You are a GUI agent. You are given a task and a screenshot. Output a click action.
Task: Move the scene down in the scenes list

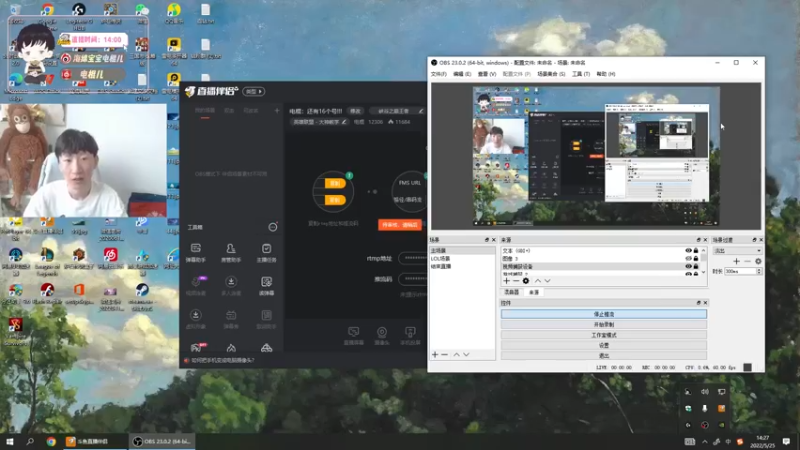(466, 355)
